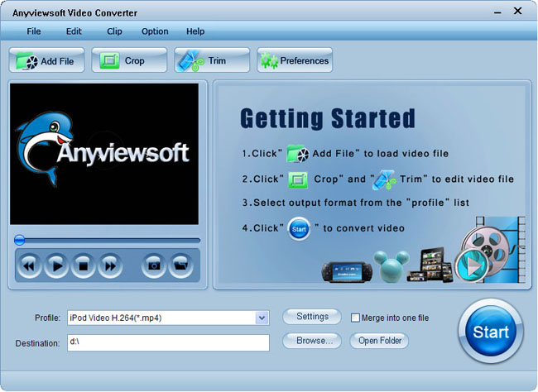Image resolution: width=538 pixels, height=392 pixels.
Task: Click the Open Folder button
Action: pos(379,341)
